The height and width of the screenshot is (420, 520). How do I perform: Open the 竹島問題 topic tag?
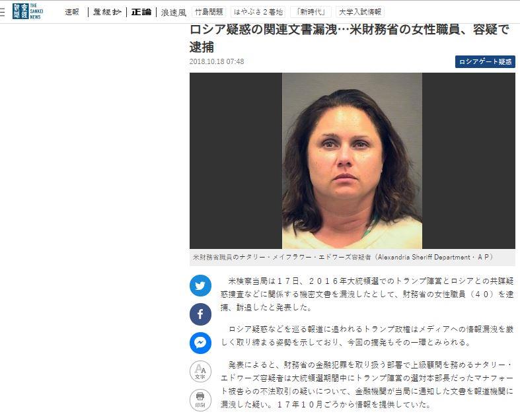point(209,13)
